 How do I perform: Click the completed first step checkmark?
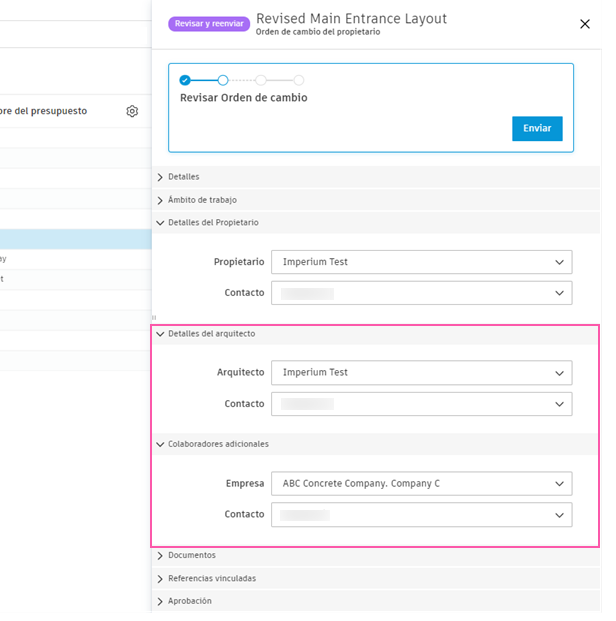(x=185, y=80)
